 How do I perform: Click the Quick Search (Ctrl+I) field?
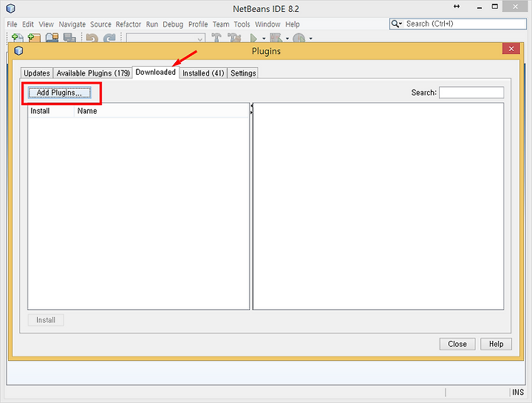click(x=458, y=24)
